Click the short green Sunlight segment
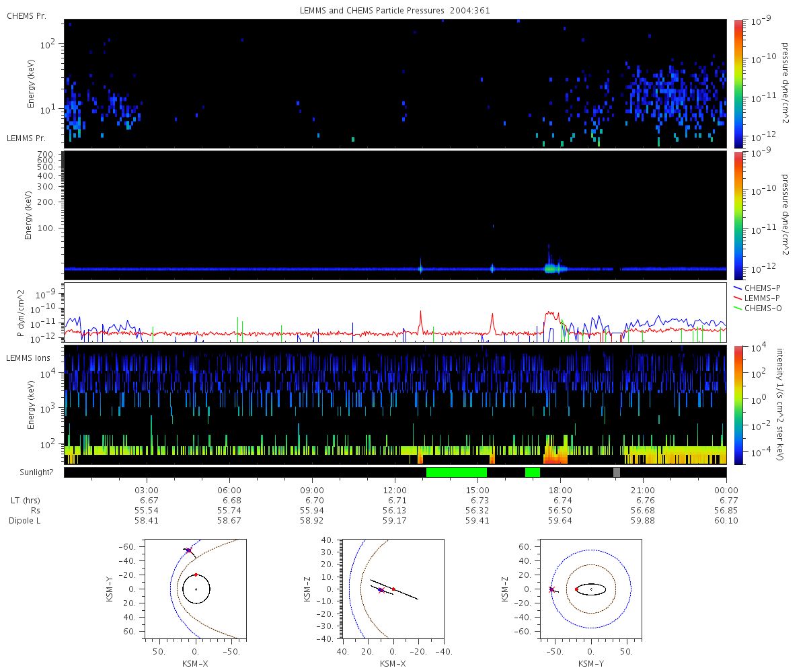The height and width of the screenshot is (672, 807). [533, 472]
